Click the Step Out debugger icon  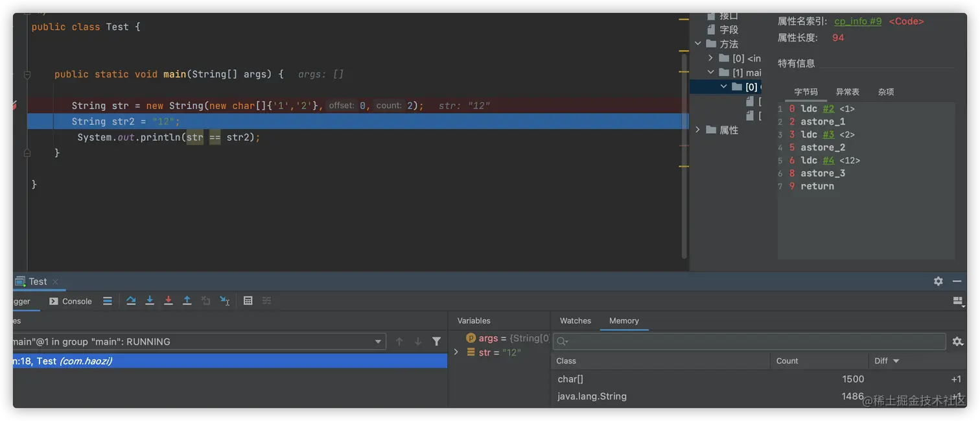(x=187, y=301)
